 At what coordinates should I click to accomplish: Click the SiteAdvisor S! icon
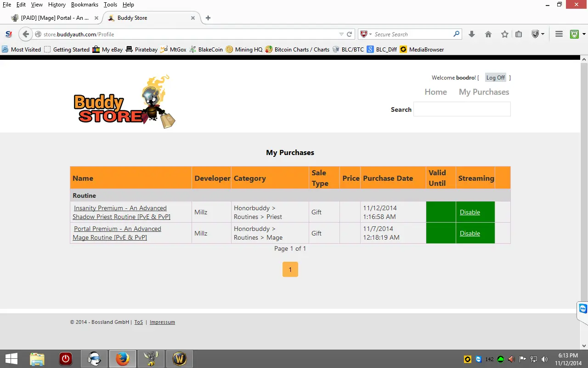click(x=8, y=34)
